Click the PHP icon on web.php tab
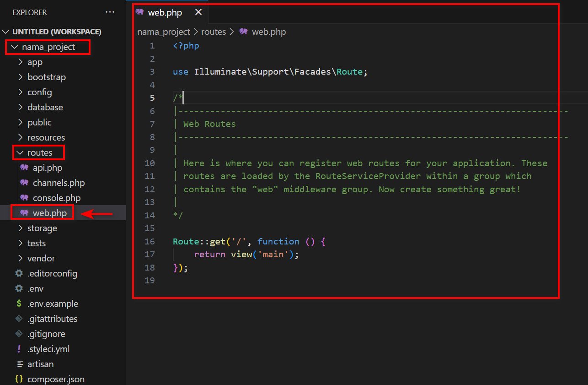 click(x=140, y=12)
